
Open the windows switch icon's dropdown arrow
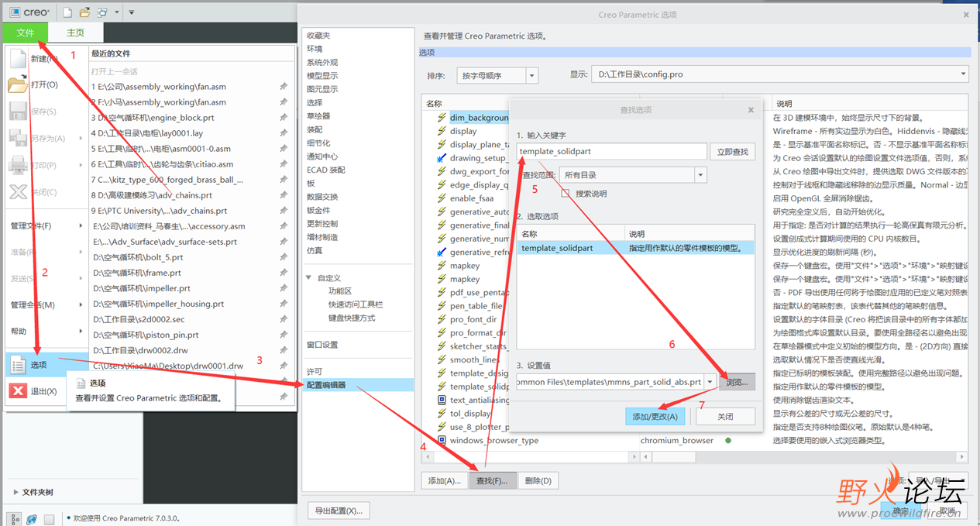click(115, 12)
